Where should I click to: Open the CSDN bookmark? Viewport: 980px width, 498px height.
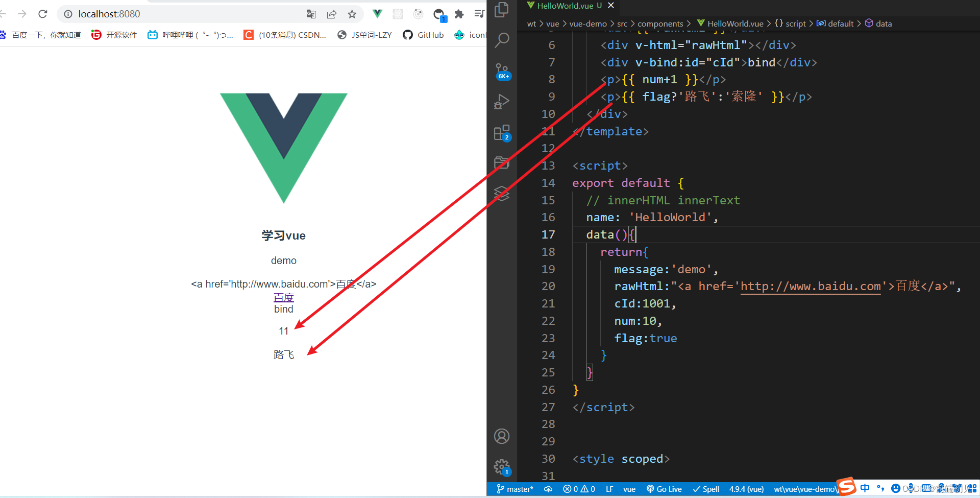(x=285, y=35)
